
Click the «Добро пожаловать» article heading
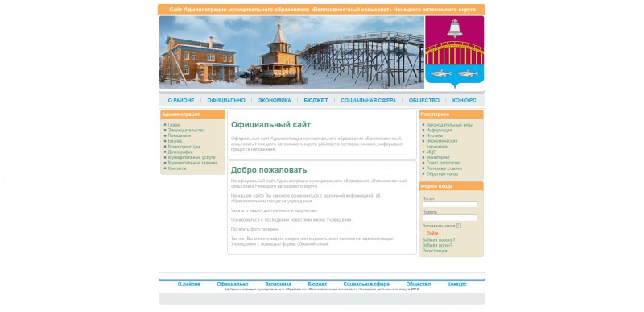[x=269, y=170]
